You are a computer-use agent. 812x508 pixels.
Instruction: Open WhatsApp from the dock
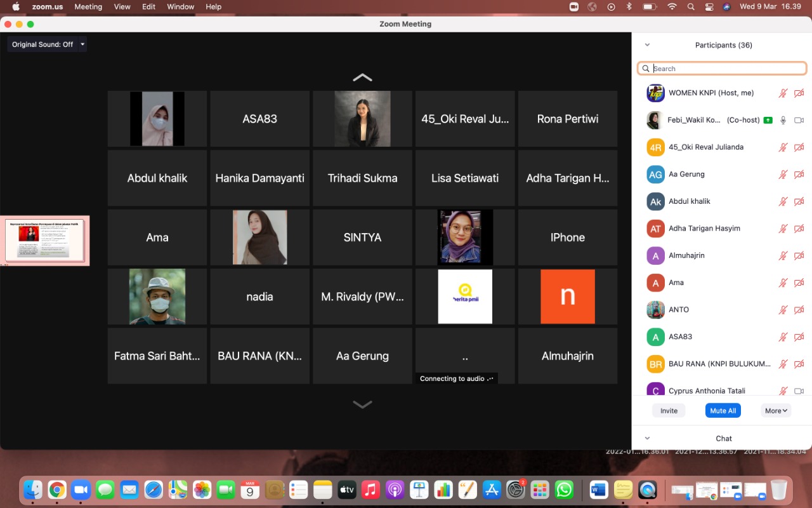click(563, 490)
